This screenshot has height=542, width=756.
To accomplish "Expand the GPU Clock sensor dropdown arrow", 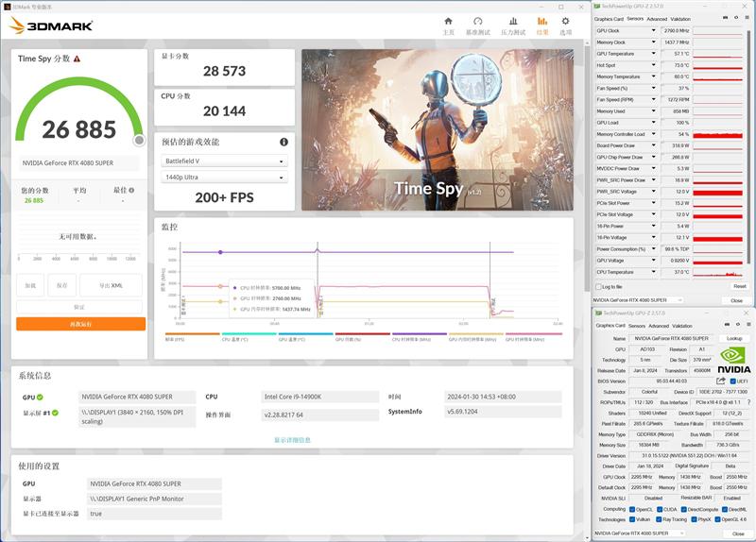I will click(654, 30).
